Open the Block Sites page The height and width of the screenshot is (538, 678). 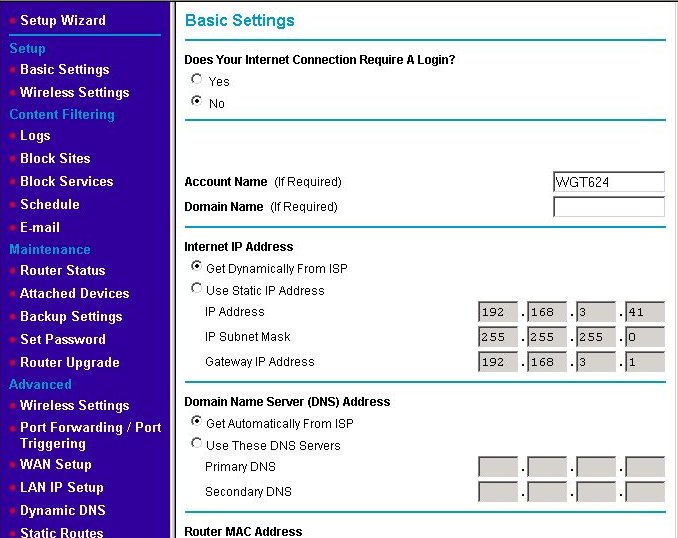coord(55,158)
